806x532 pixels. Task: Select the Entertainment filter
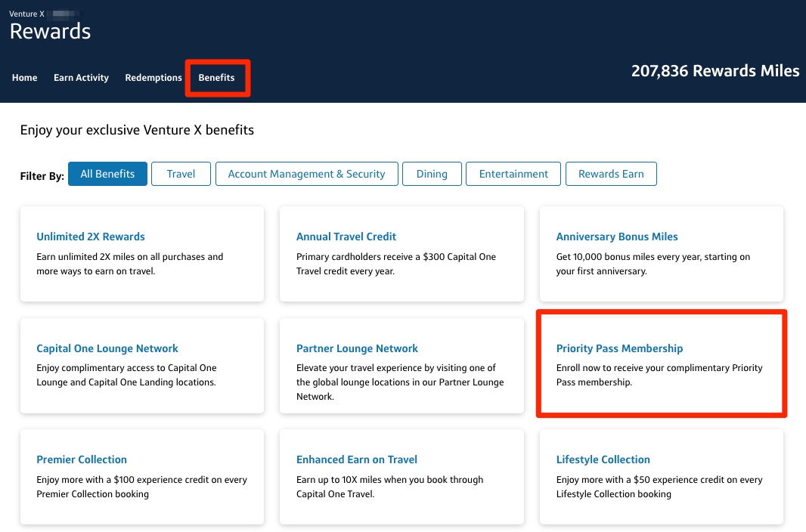point(513,173)
